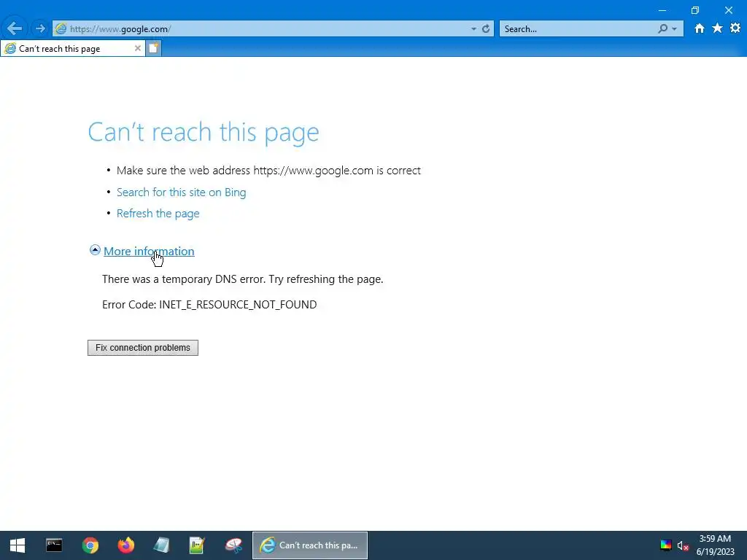The width and height of the screenshot is (747, 560).
Task: Open the address bar autocomplete dropdown arrow
Action: 473,29
